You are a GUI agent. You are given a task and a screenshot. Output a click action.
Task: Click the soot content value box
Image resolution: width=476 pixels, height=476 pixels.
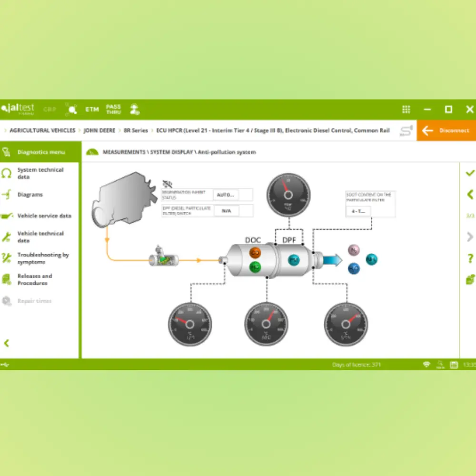pyautogui.click(x=358, y=211)
